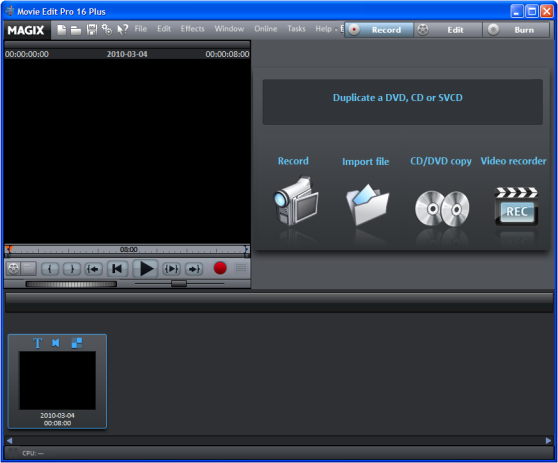Click the Video recorder label
558x463 pixels.
(513, 161)
